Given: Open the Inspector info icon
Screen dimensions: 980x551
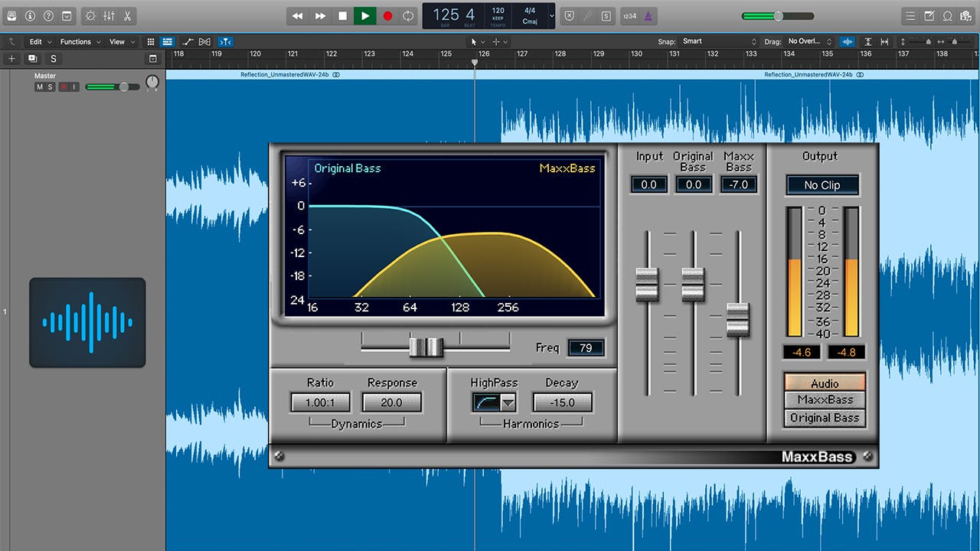Looking at the screenshot, I should pos(30,15).
